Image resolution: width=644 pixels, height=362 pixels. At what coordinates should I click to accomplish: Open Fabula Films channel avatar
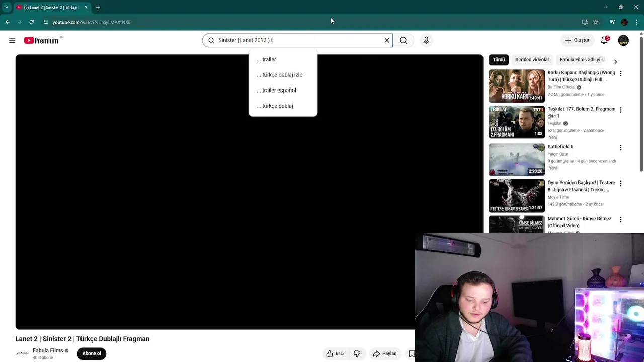pos(22,353)
